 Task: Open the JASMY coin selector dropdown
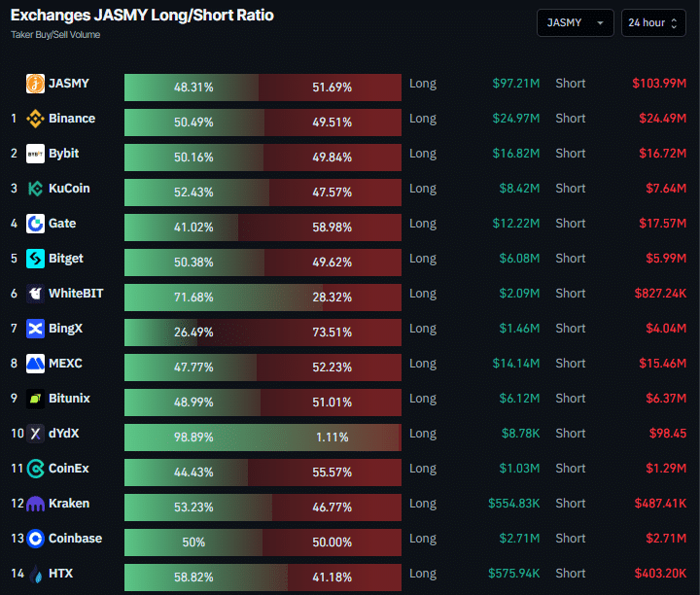point(575,22)
